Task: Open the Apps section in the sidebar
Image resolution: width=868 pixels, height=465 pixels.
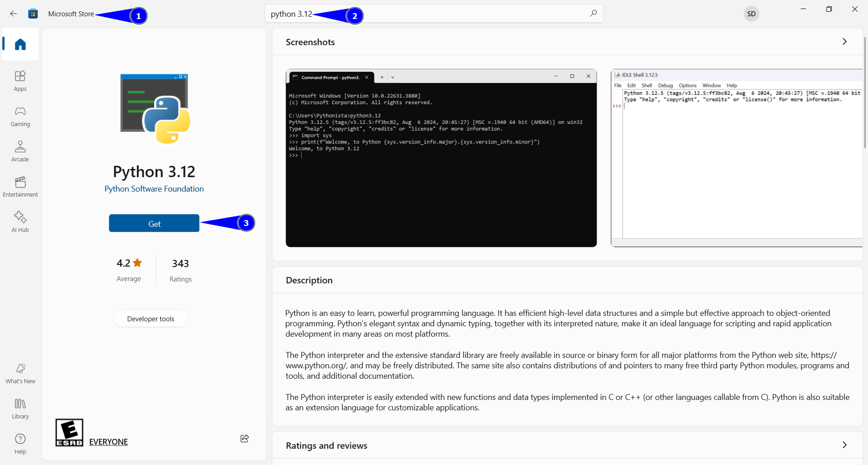Action: (x=20, y=80)
